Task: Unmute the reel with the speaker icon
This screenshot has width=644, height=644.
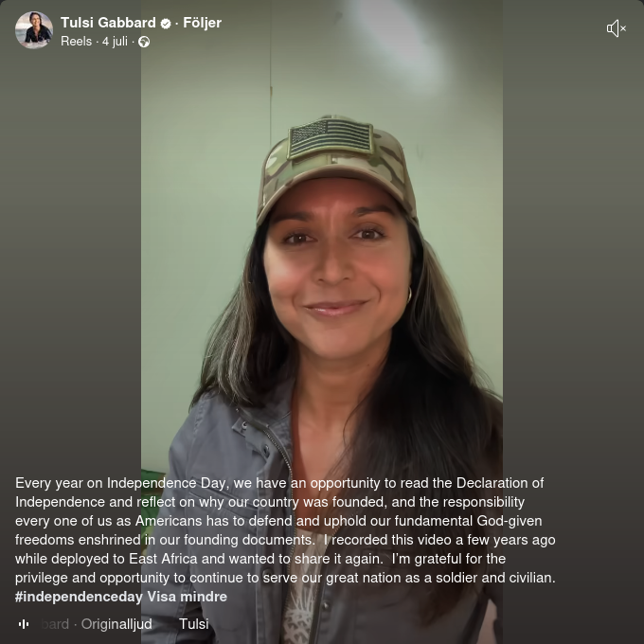Action: click(x=617, y=28)
